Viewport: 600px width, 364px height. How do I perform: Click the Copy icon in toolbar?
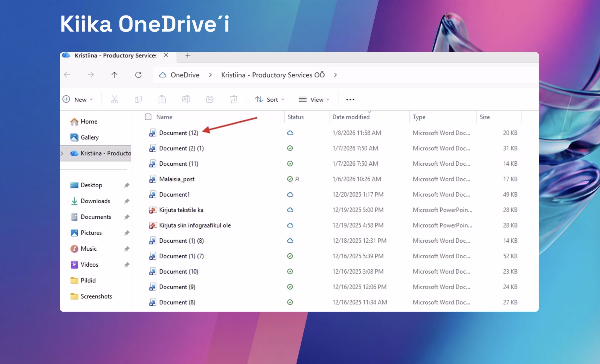[138, 100]
